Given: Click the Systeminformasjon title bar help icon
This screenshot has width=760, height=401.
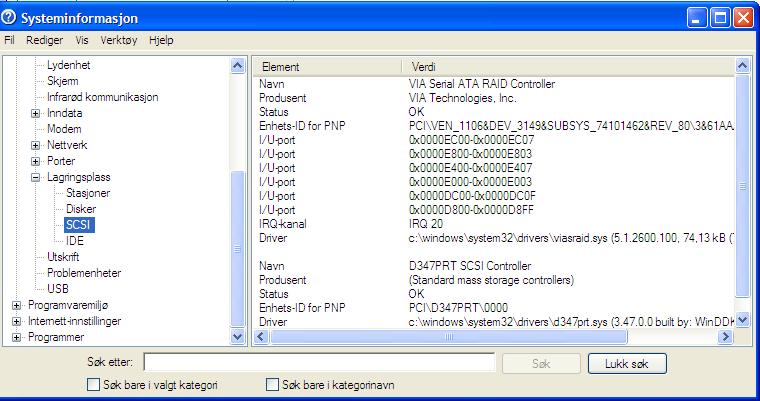Looking at the screenshot, I should coord(9,17).
